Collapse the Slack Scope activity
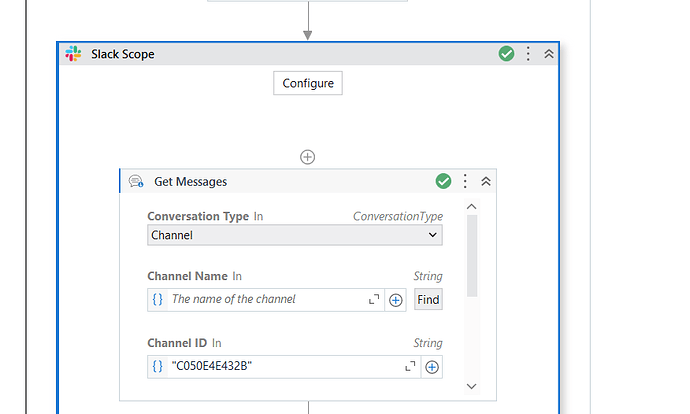Image resolution: width=690 pixels, height=414 pixels. point(549,54)
